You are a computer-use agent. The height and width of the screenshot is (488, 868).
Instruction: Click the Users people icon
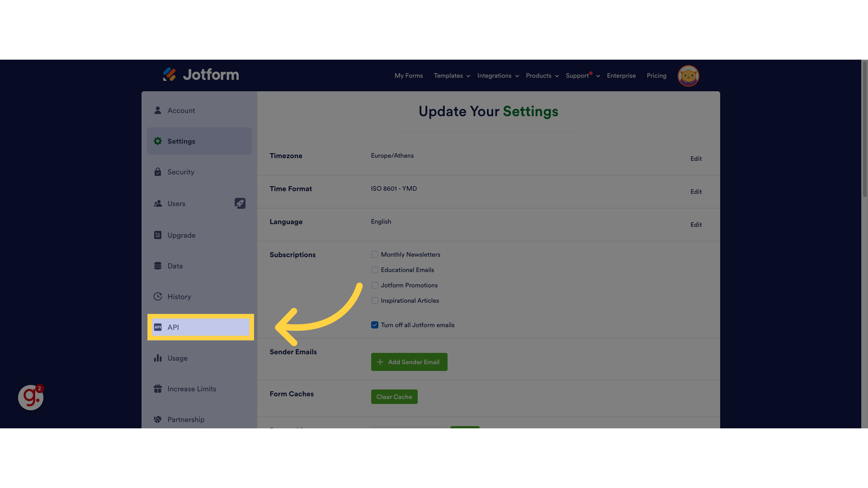pos(157,203)
